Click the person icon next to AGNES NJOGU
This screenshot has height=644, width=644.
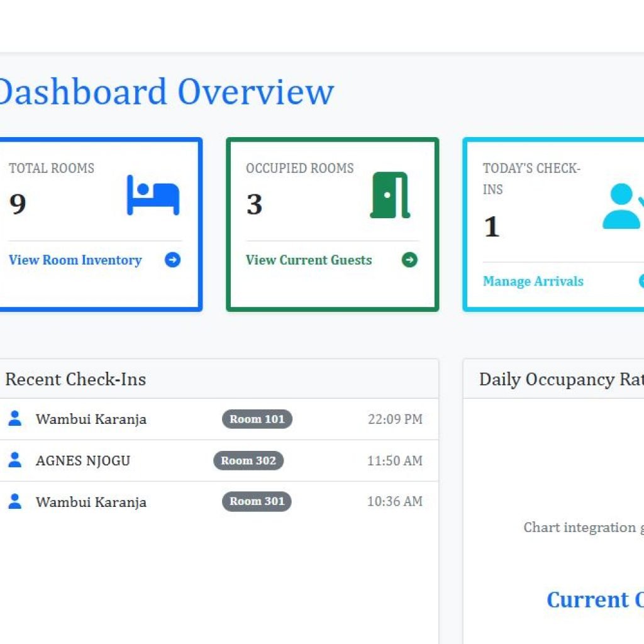tap(14, 460)
